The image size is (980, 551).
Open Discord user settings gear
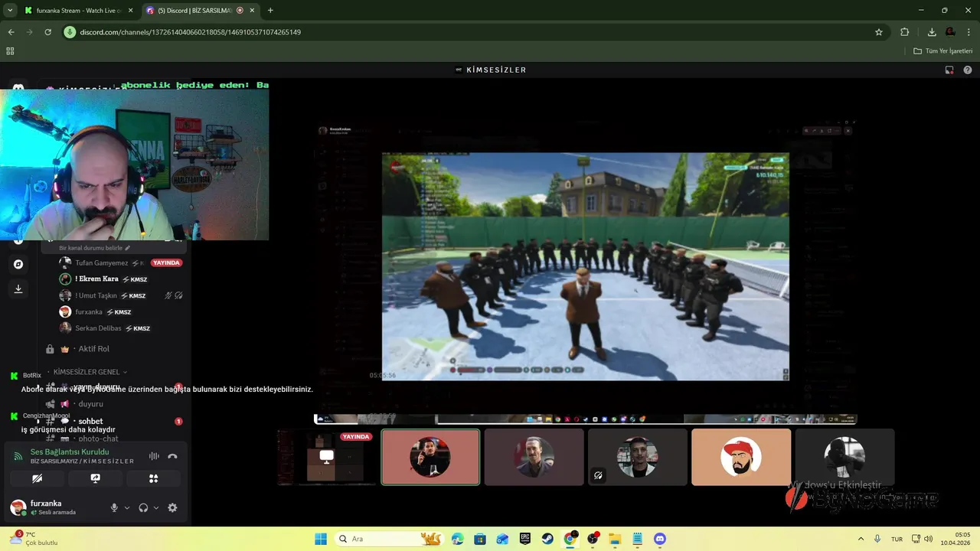(172, 507)
